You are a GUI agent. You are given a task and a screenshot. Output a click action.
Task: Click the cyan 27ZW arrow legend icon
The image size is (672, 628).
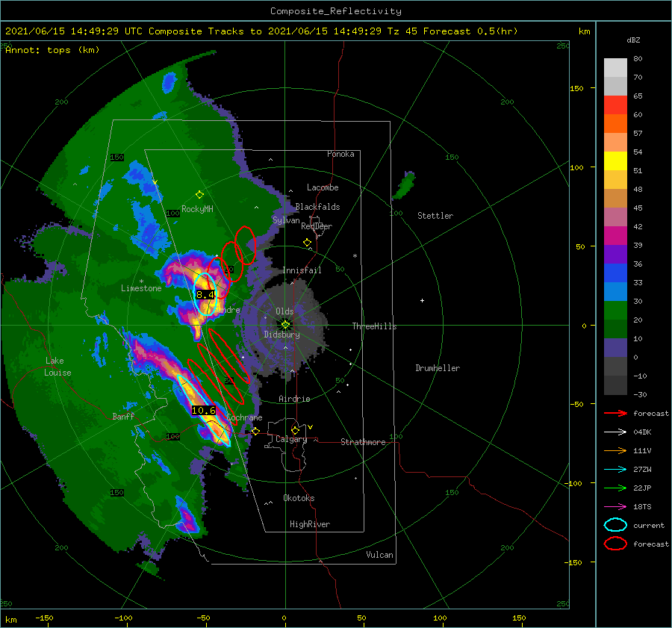(615, 470)
